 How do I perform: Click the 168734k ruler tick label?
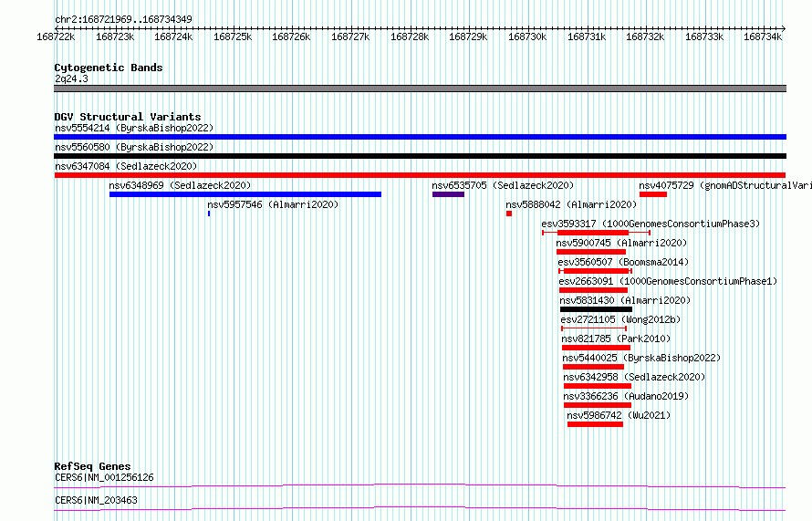point(763,36)
